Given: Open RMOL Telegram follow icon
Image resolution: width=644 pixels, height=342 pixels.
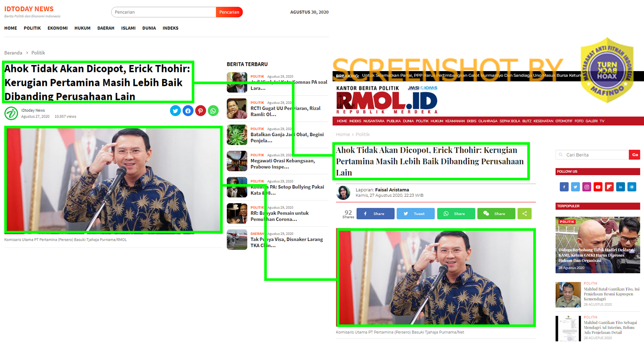Looking at the screenshot, I should click(632, 187).
